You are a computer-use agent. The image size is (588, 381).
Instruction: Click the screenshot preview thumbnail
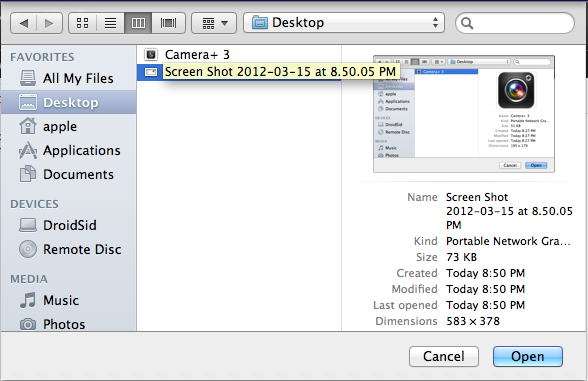(464, 114)
